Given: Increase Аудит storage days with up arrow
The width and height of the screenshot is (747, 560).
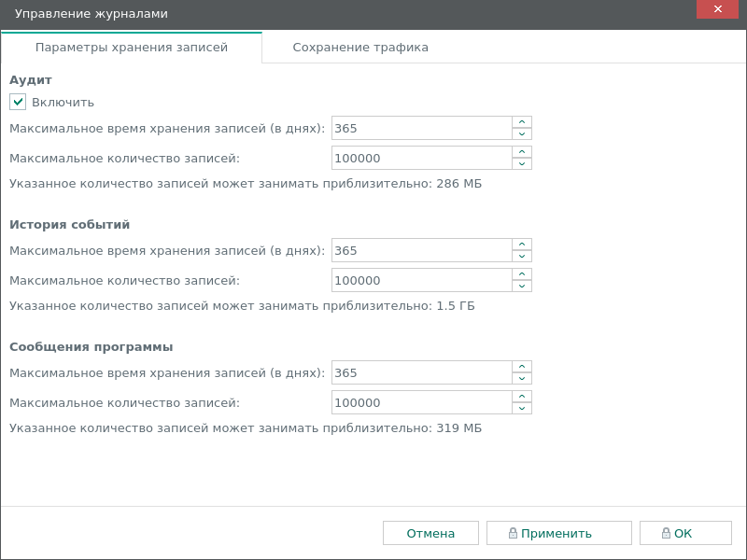Looking at the screenshot, I should (x=522, y=122).
